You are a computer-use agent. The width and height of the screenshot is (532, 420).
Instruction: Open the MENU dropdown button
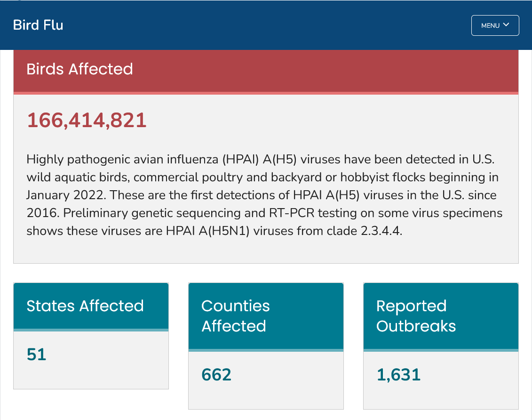495,25
